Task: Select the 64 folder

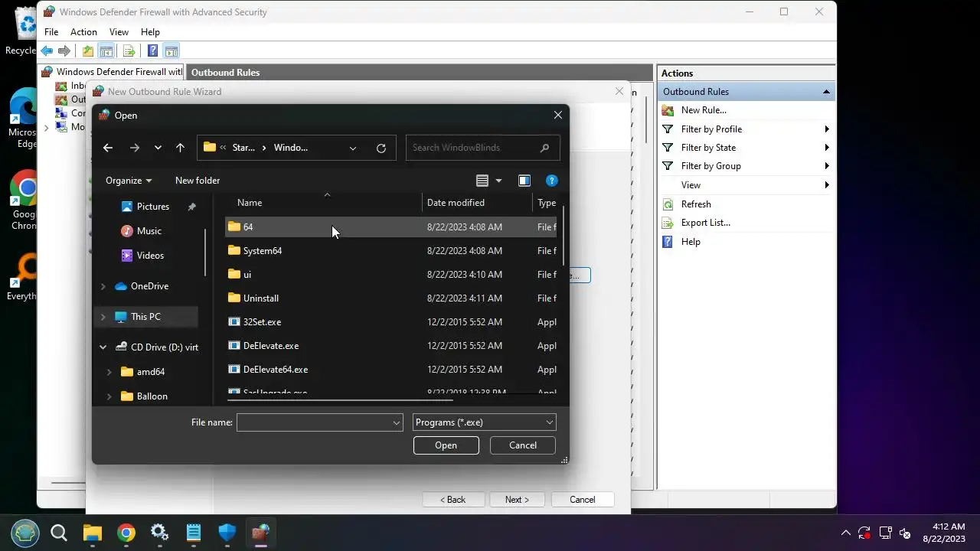Action: [x=390, y=227]
